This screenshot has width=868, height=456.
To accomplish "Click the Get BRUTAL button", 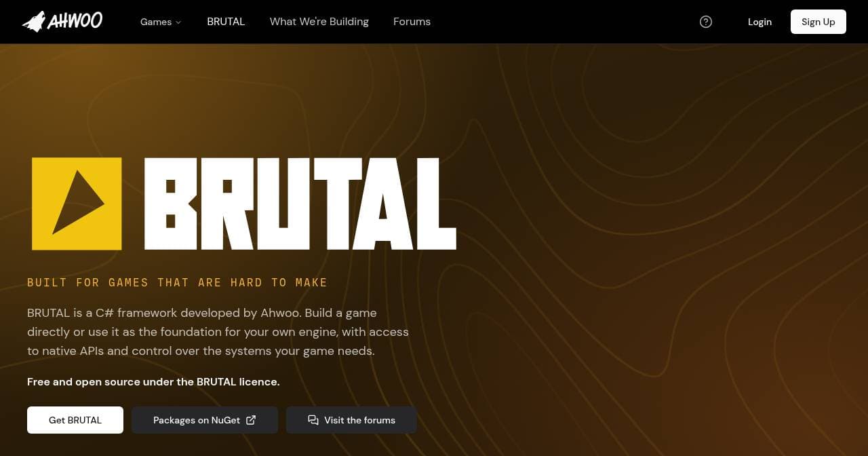I will tap(75, 420).
